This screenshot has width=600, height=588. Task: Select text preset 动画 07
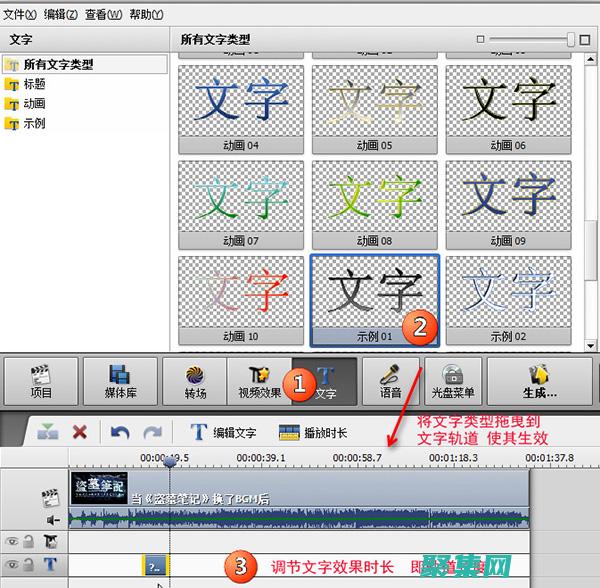coord(241,205)
